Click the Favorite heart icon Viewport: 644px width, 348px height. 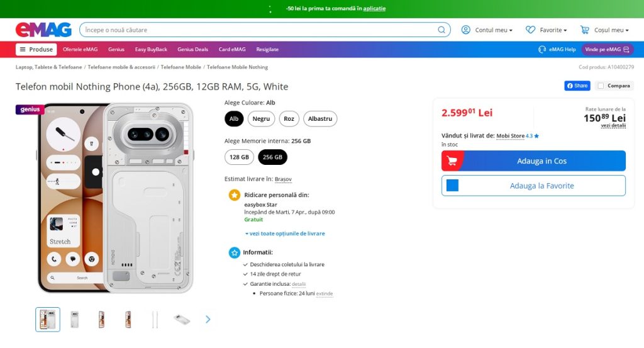point(531,30)
